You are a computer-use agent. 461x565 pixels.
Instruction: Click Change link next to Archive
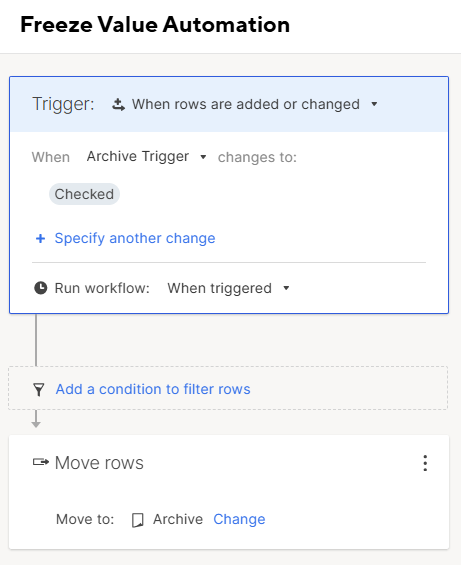click(239, 519)
